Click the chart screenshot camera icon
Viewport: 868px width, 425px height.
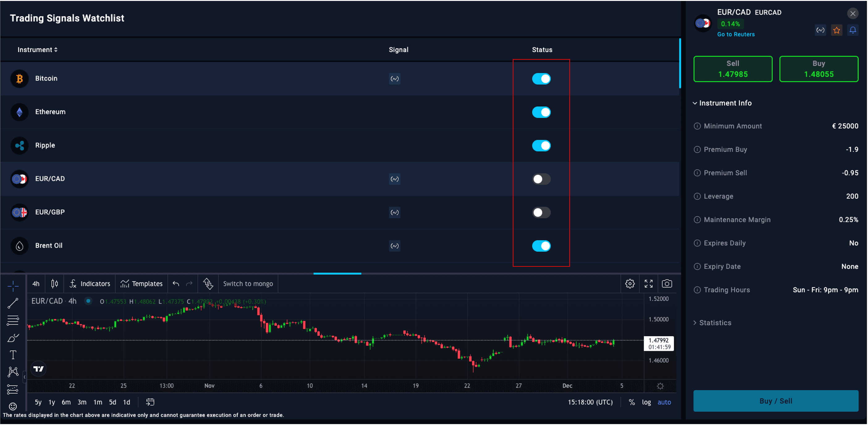[667, 284]
